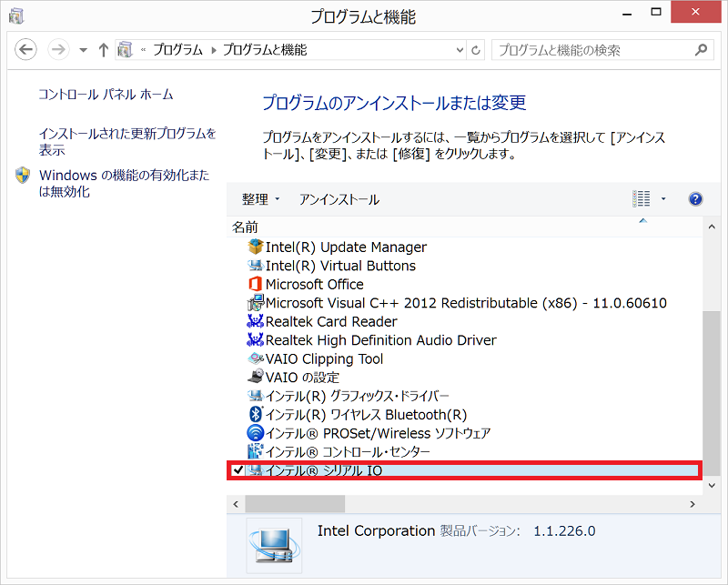Refresh the program list with the refresh icon
The width and height of the screenshot is (728, 585).
tap(475, 50)
